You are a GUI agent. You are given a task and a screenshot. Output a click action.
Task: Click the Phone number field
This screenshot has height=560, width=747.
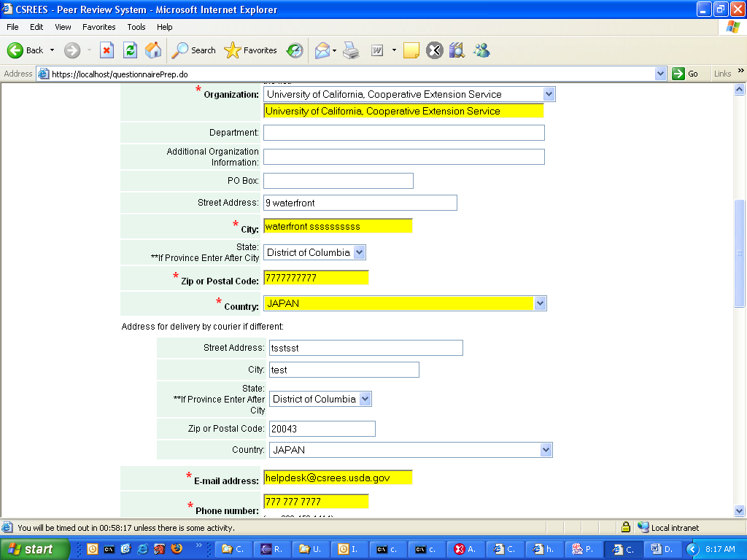[316, 502]
